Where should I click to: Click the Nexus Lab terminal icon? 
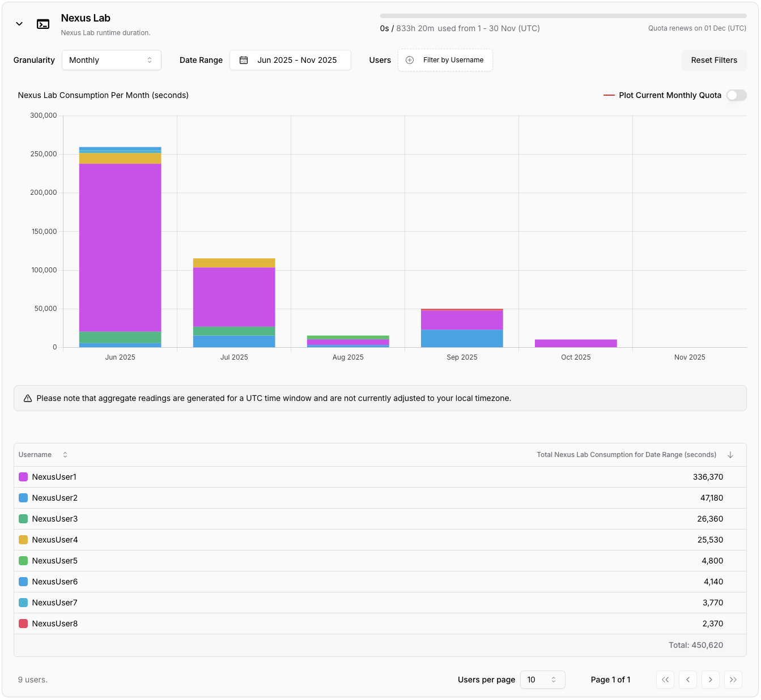coord(43,24)
